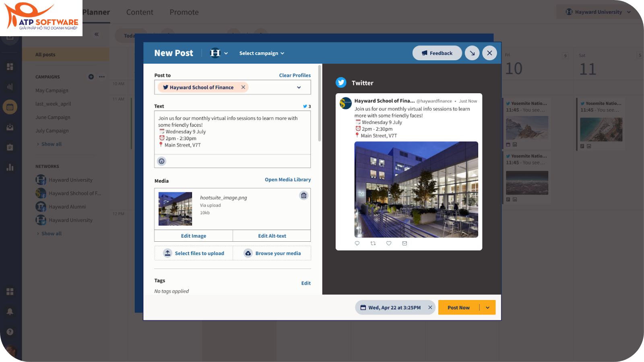Select July Campaign in sidebar
Image resolution: width=644 pixels, height=362 pixels.
(52, 131)
